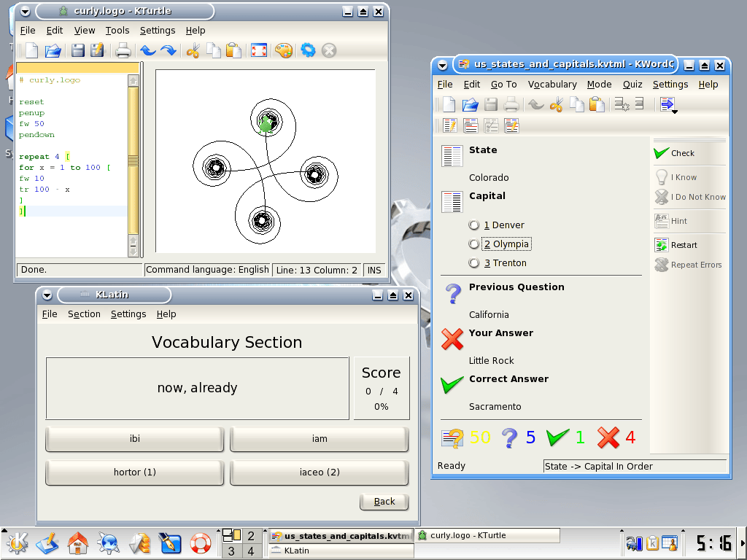Open the KLatin window menu arrow
Screen dimensions: 747x560
[x=47, y=295]
